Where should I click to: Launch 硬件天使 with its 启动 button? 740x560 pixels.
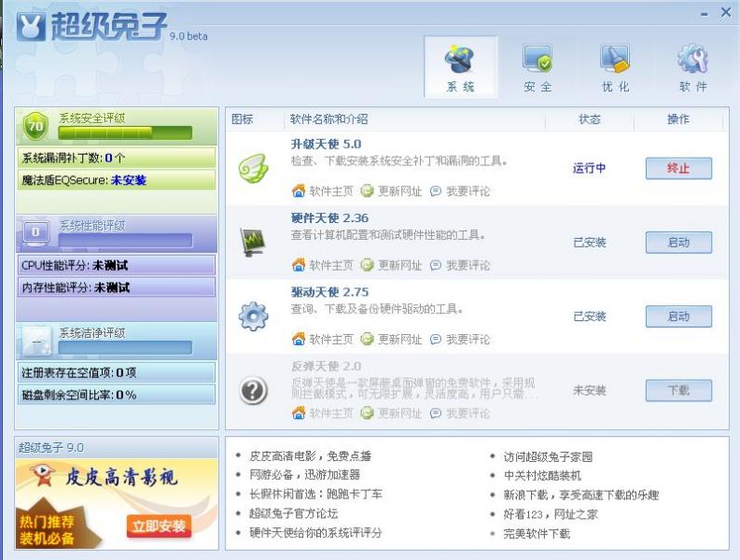coord(678,243)
